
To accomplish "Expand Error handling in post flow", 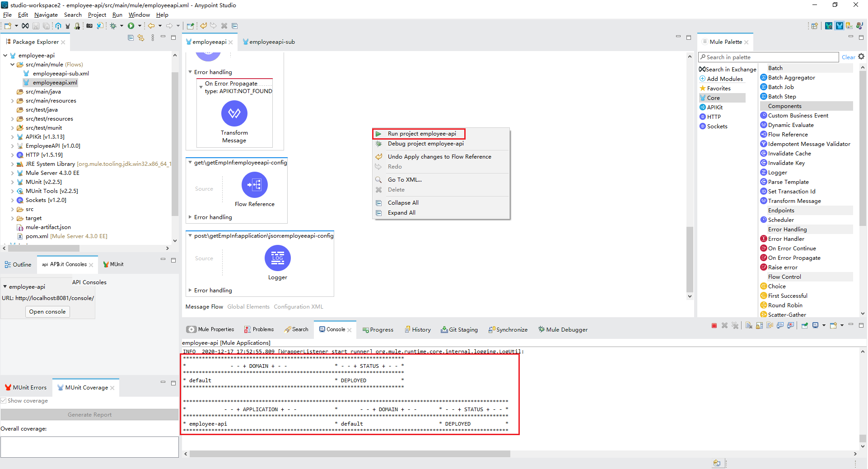I will (190, 290).
